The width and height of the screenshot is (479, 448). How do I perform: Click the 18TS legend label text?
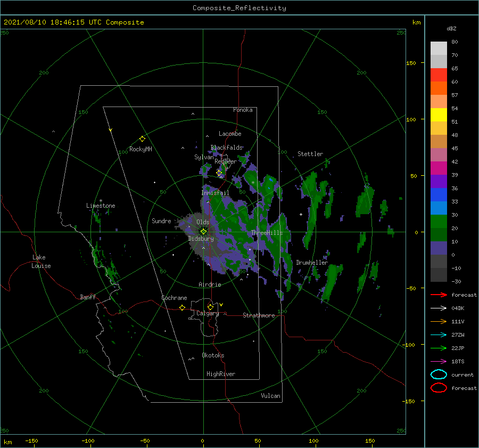pyautogui.click(x=458, y=362)
